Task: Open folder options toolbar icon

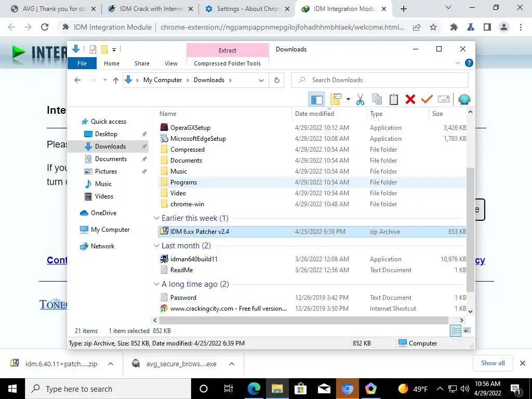Action: [x=336, y=99]
